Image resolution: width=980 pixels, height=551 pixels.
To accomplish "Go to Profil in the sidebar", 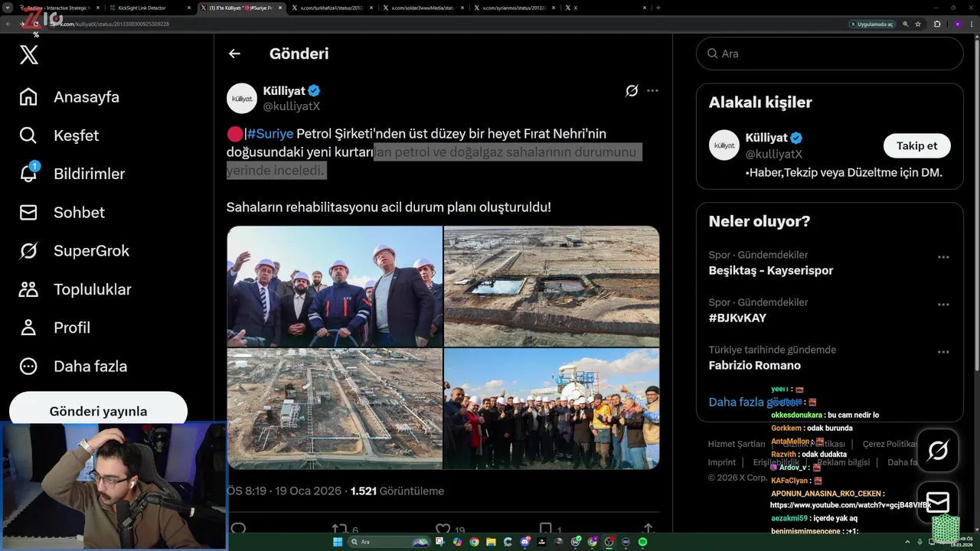I will tap(55, 328).
